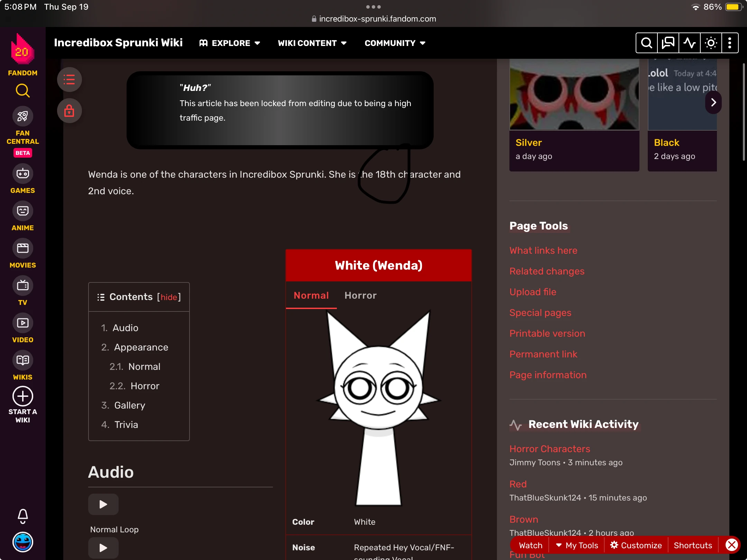This screenshot has height=560, width=747.
Task: Open the My Tools dropdown
Action: pos(577,545)
